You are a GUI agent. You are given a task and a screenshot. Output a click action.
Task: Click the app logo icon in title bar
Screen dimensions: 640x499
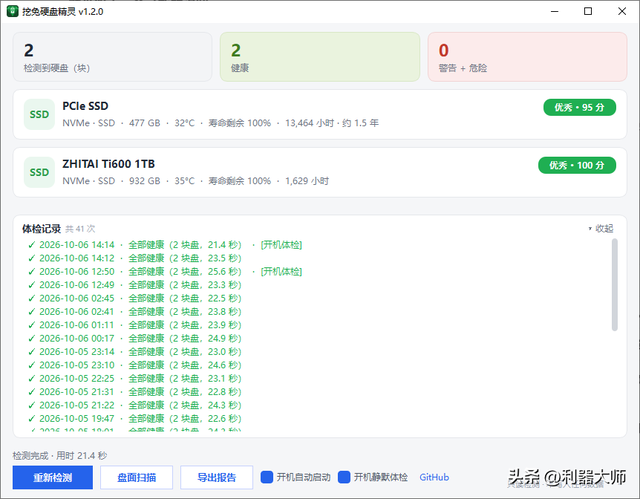coord(13,11)
